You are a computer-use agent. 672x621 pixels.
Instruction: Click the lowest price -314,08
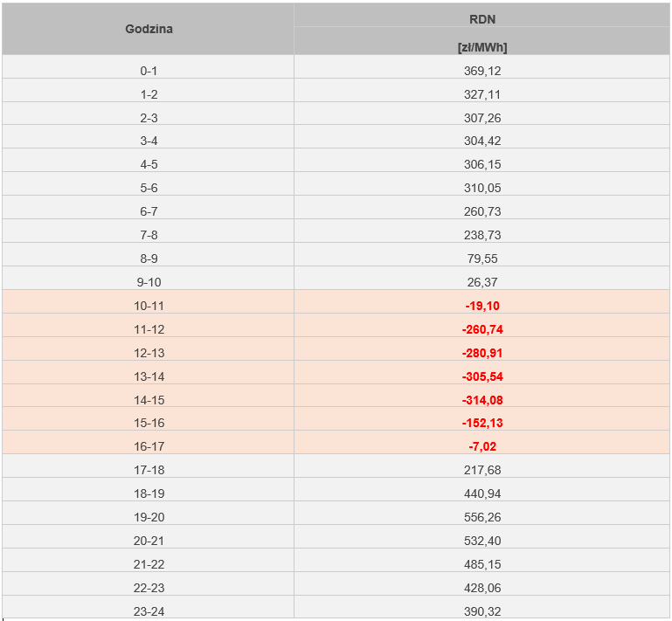[x=482, y=400]
